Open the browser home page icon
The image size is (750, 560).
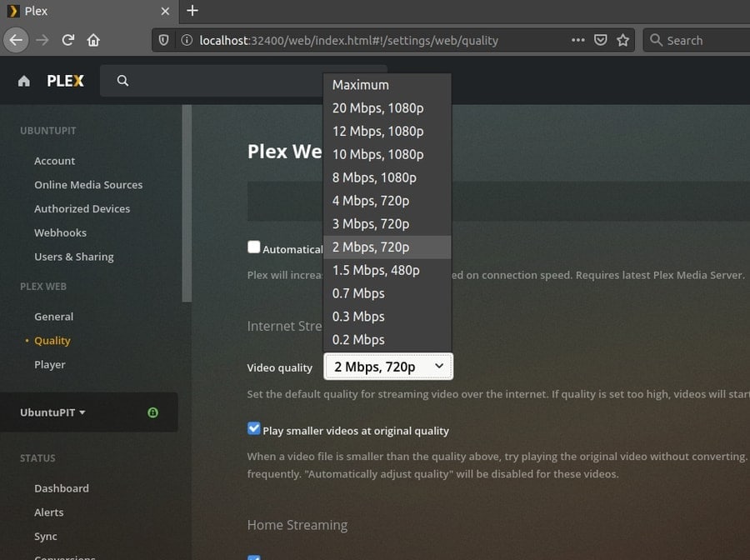(x=93, y=40)
